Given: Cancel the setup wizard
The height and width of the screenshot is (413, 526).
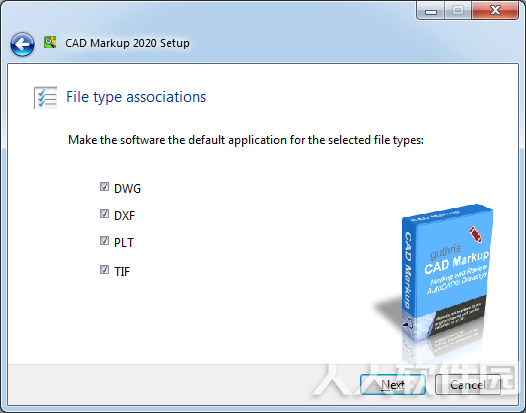Looking at the screenshot, I should click(x=468, y=384).
